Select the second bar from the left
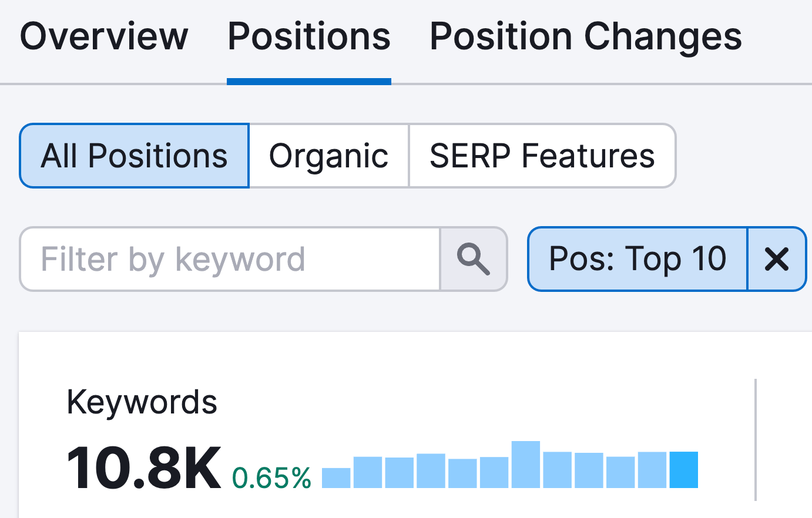Image resolution: width=812 pixels, height=518 pixels. [368, 472]
